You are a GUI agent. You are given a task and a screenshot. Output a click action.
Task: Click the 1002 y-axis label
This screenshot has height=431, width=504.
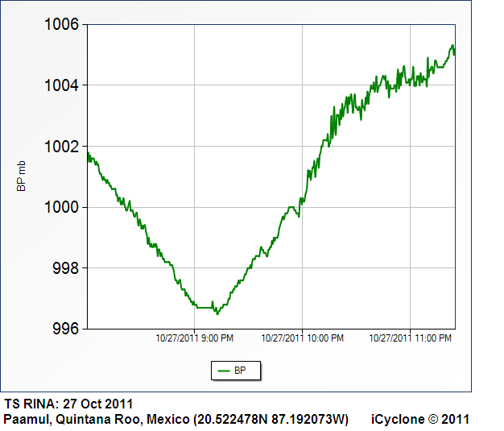coord(61,147)
